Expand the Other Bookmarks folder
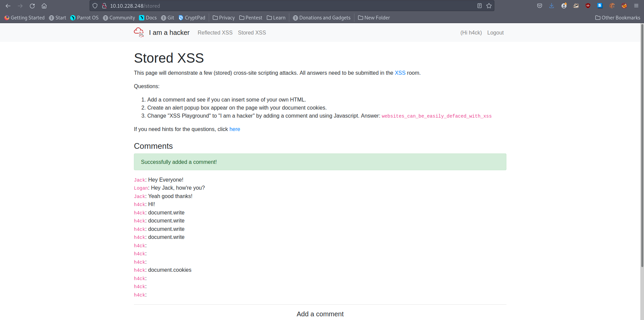Image resolution: width=644 pixels, height=320 pixels. coord(617,18)
